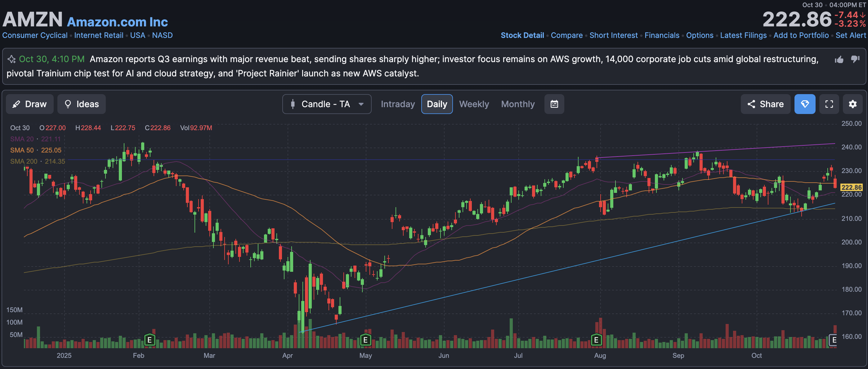
Task: Click the AI sparkle icon beside news
Action: point(11,59)
